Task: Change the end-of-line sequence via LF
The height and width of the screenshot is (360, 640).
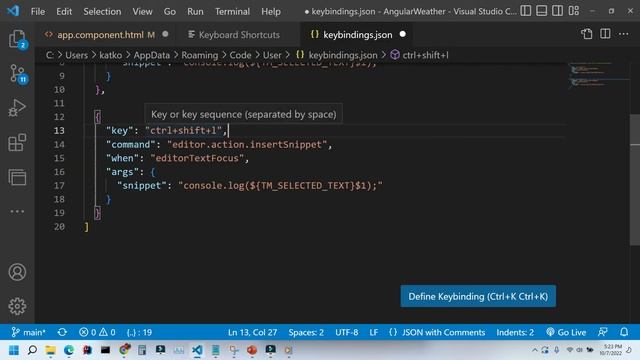Action: pyautogui.click(x=373, y=332)
